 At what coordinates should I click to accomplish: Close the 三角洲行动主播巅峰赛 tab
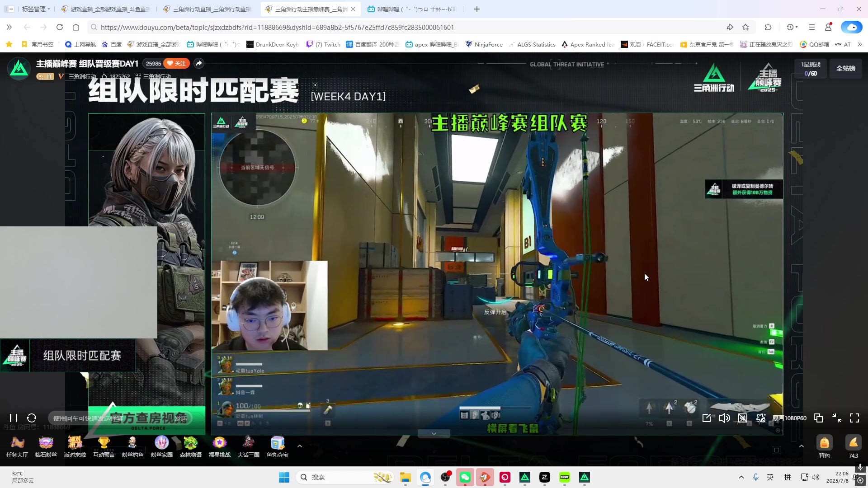point(353,9)
